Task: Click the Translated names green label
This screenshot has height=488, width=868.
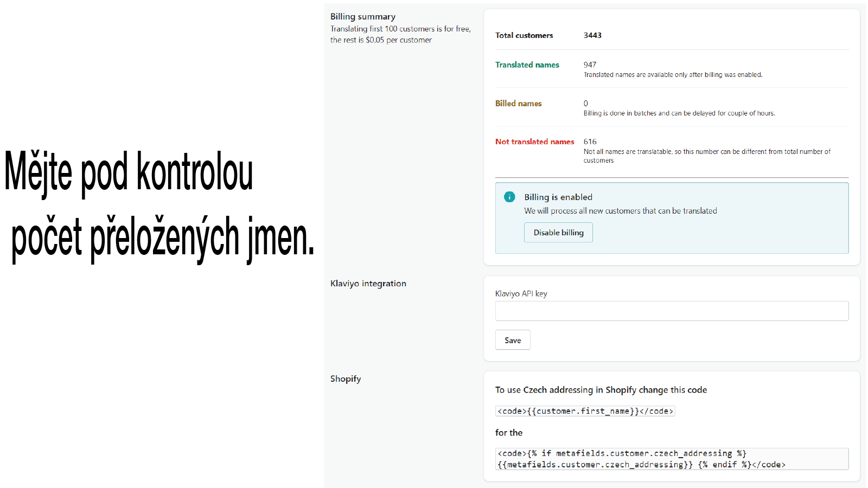Action: pos(527,65)
